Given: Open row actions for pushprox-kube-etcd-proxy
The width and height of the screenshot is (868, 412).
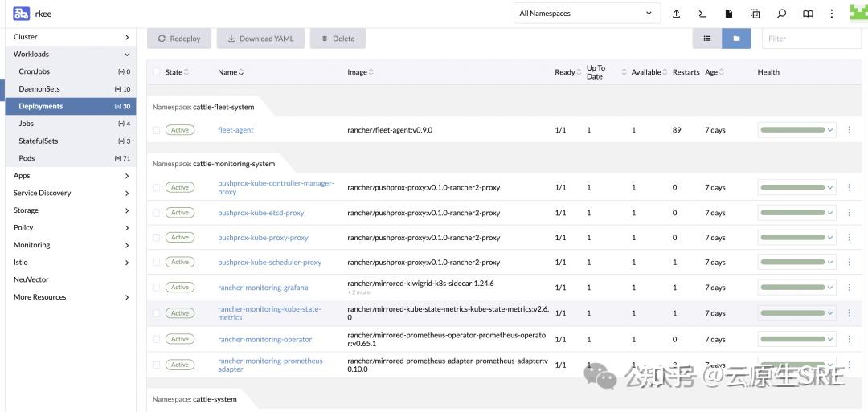Looking at the screenshot, I should 850,212.
